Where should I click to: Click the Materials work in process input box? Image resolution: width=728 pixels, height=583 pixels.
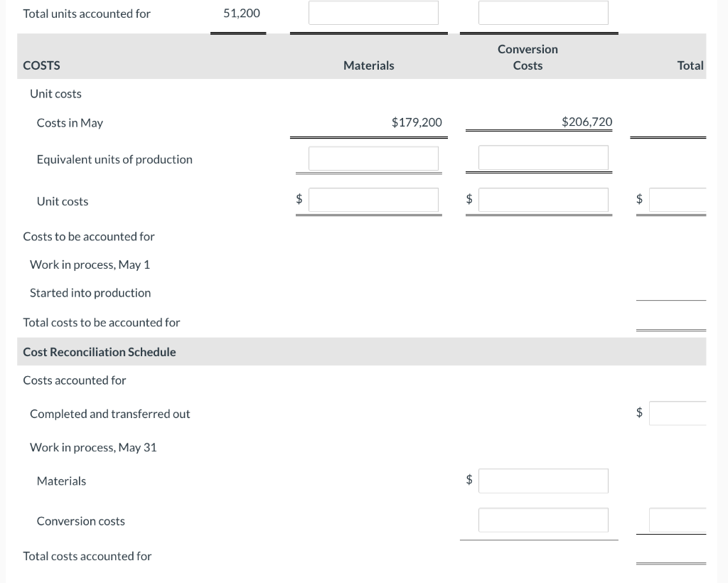tap(544, 481)
